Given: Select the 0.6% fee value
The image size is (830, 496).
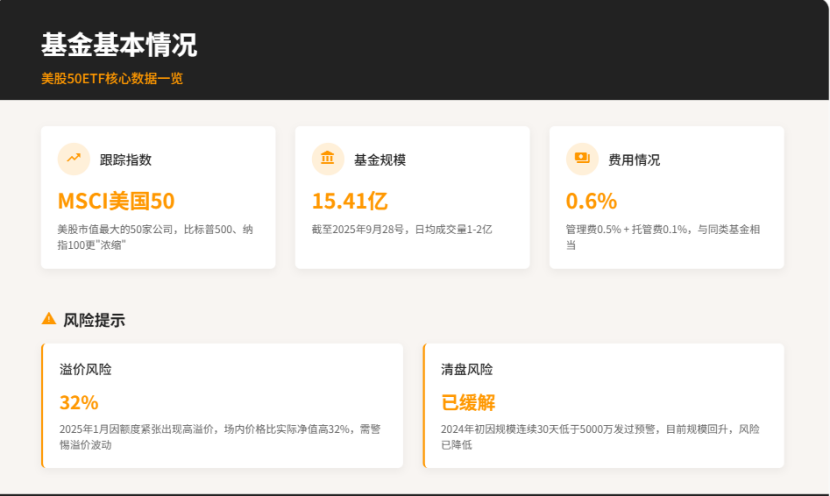Looking at the screenshot, I should [591, 201].
